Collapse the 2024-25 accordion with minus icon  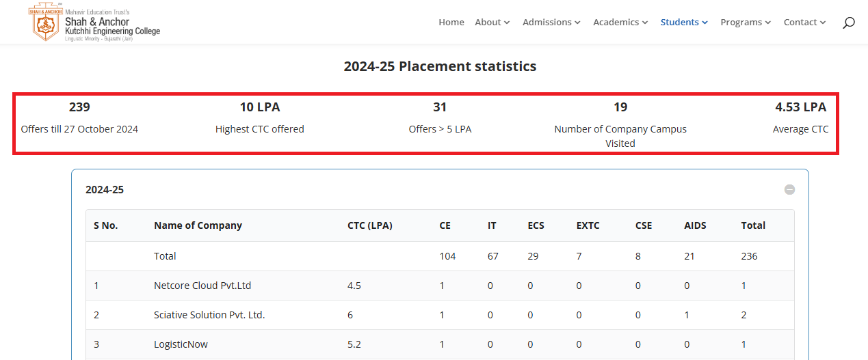[789, 190]
